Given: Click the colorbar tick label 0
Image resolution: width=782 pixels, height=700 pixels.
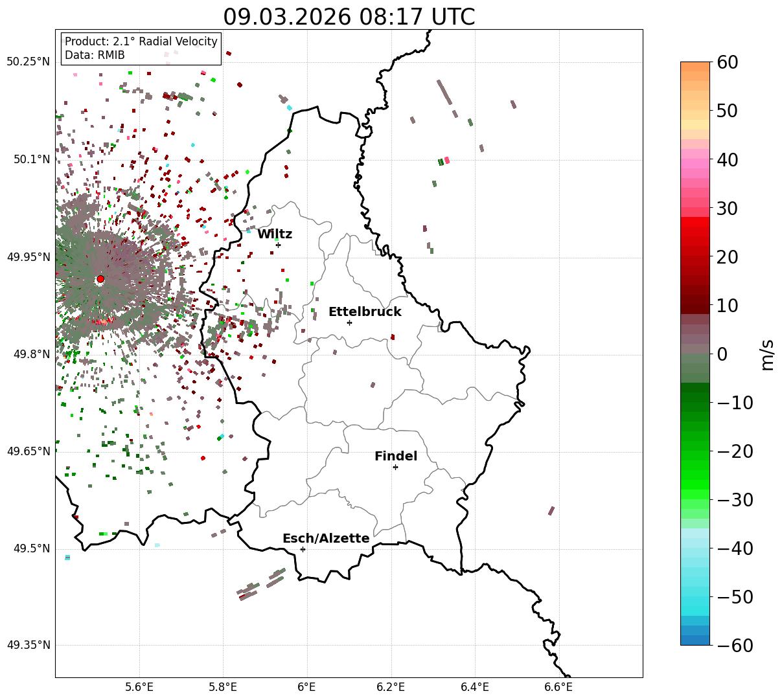Looking at the screenshot, I should tap(723, 354).
